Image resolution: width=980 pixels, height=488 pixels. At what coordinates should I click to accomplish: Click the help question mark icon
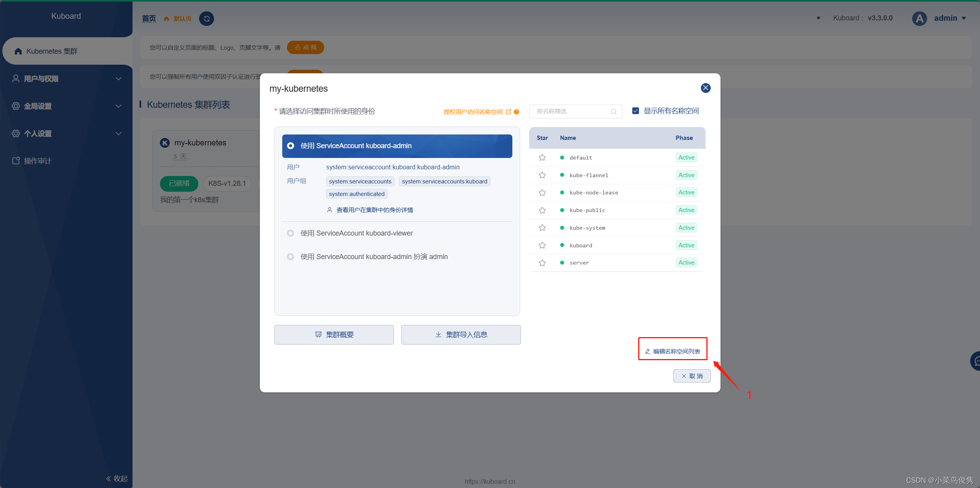coord(516,112)
